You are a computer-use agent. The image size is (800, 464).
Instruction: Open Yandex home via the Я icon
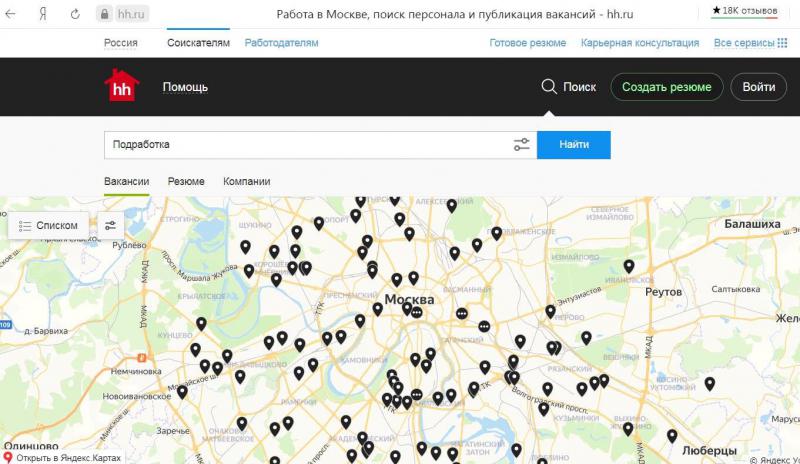coord(43,14)
